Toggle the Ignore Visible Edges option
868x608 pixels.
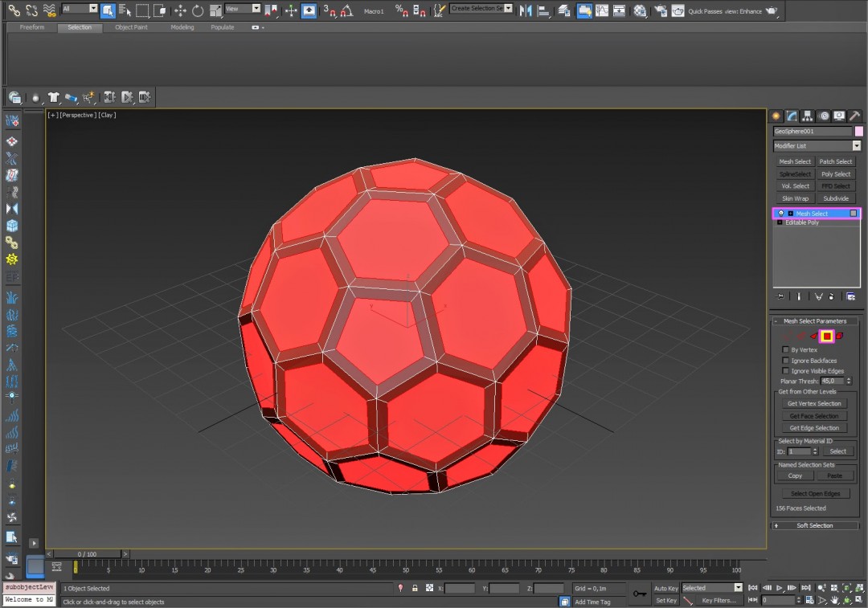point(786,371)
